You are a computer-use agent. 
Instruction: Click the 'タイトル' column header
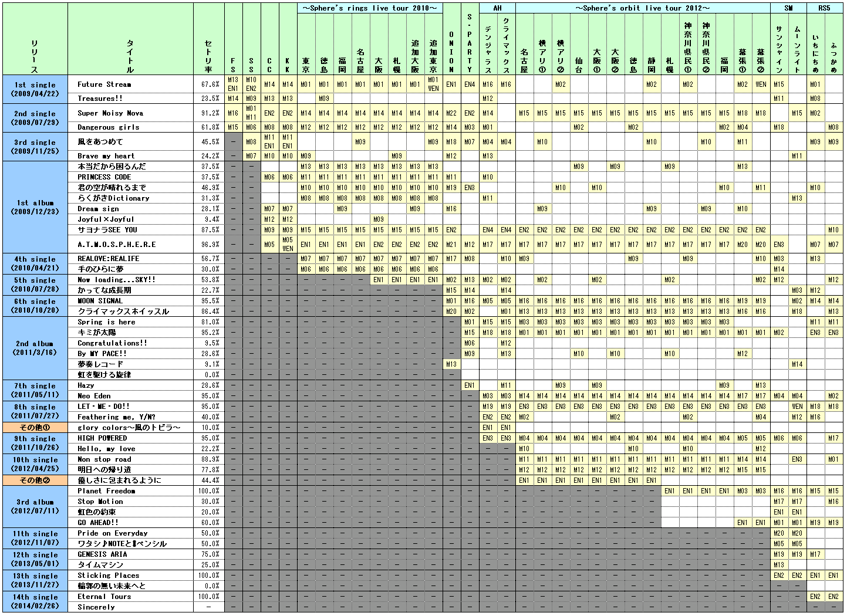[x=130, y=39]
